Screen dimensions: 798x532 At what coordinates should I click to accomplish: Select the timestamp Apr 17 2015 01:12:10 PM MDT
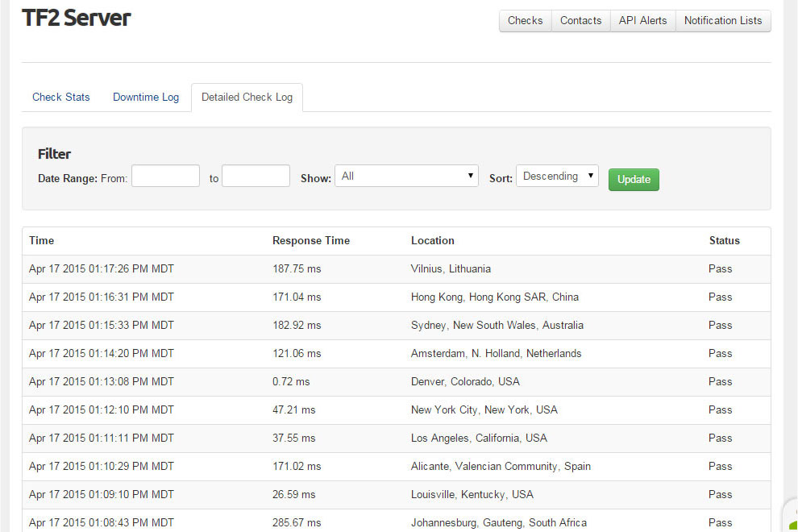(x=102, y=409)
